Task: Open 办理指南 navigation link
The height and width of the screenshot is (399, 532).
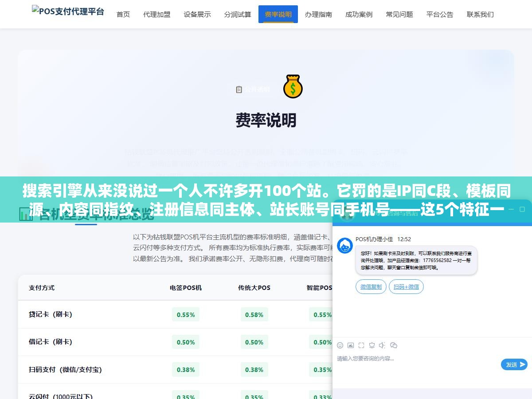Action: coord(318,14)
